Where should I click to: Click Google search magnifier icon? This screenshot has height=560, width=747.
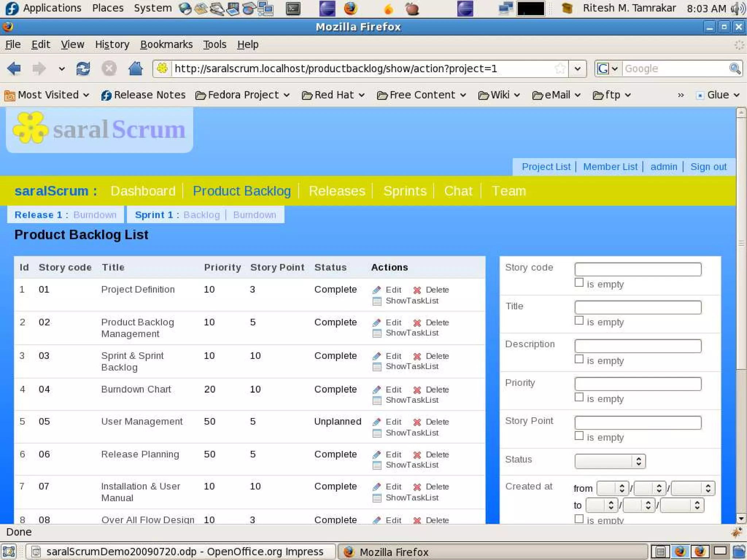[x=734, y=69]
